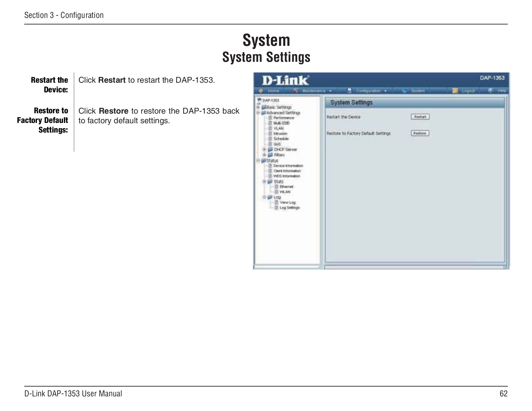Click the VLAN page icon
The height and width of the screenshot is (411, 532).
click(270, 128)
